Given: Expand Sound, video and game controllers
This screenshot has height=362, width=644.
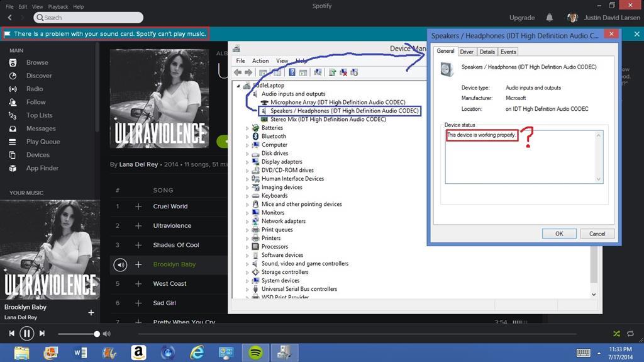Looking at the screenshot, I should click(247, 264).
